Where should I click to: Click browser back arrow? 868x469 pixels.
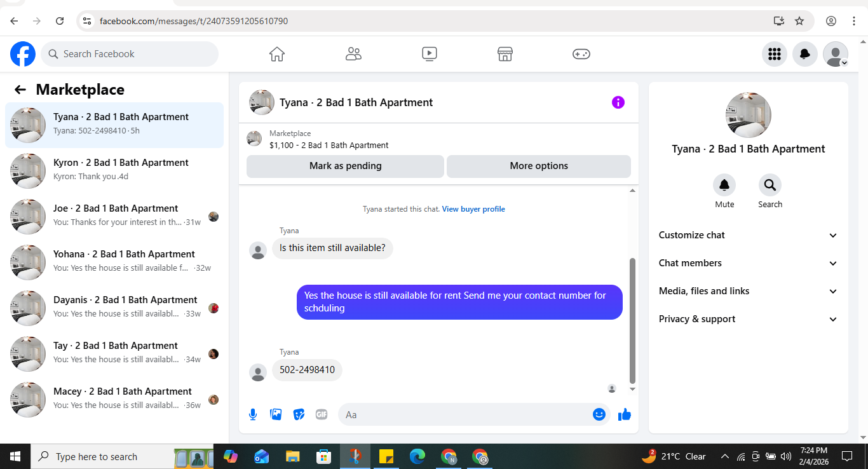(x=14, y=21)
